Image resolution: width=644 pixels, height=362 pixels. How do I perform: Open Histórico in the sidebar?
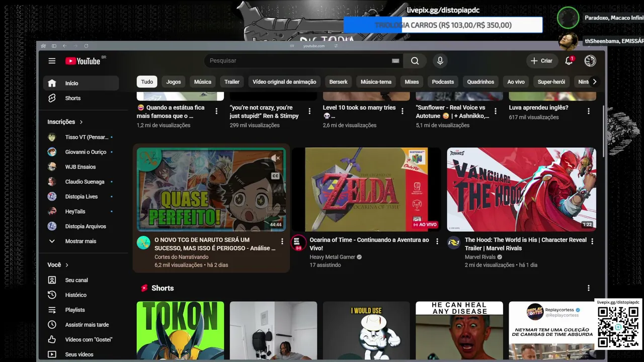pos(81,295)
